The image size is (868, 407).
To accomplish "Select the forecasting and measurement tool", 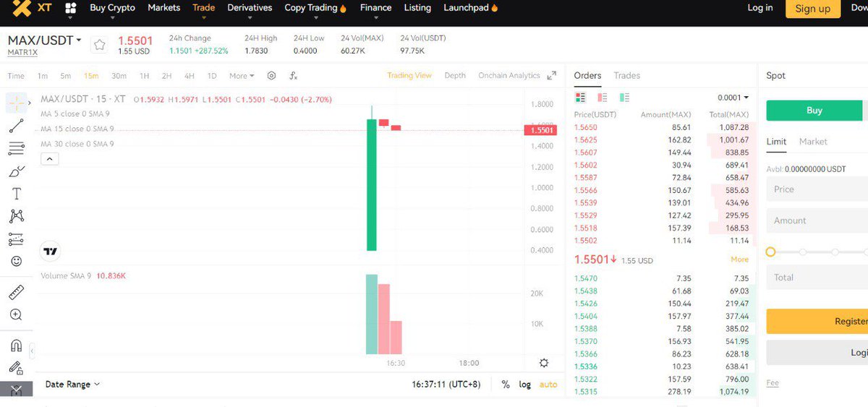I will 16,239.
